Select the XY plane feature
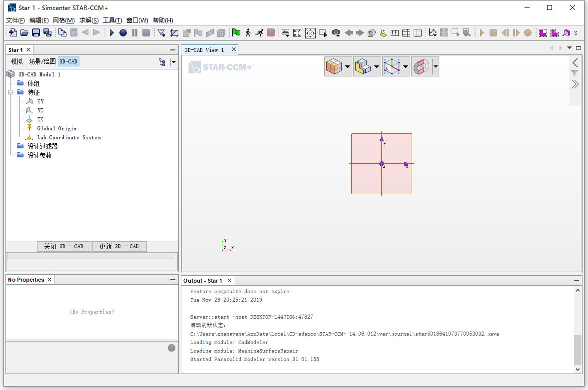Viewport: 588px width, 390px height. 40,101
